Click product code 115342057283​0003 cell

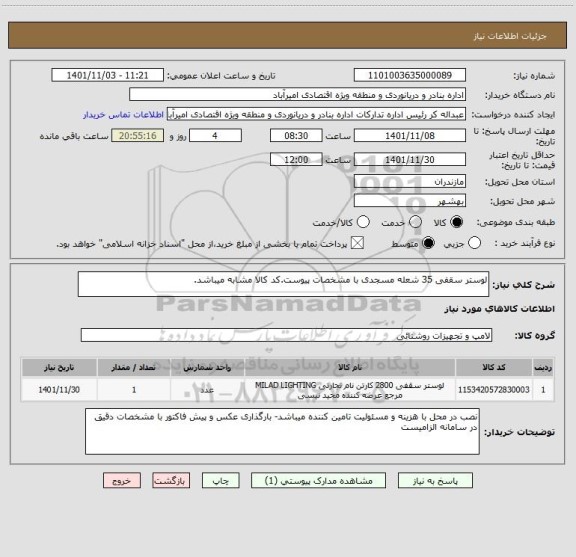tap(494, 390)
